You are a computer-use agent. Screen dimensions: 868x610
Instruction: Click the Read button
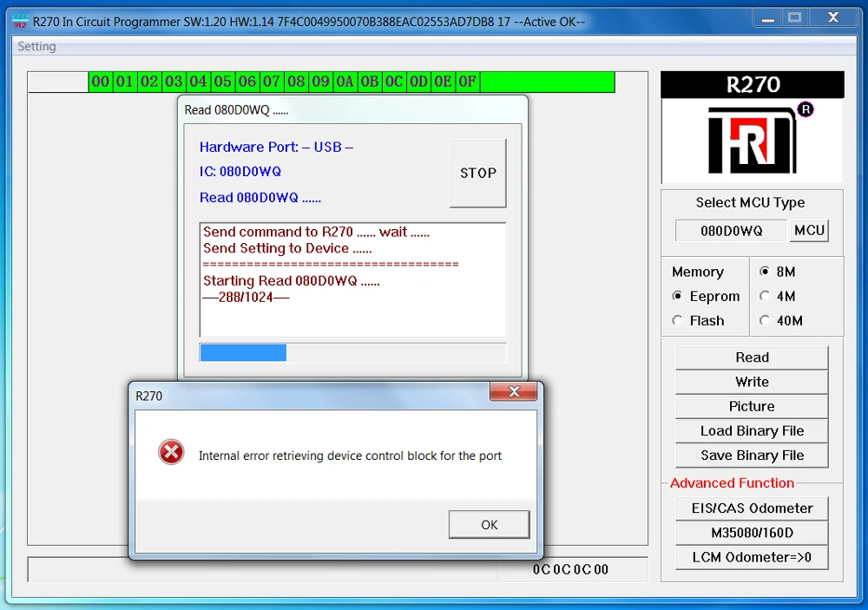(x=752, y=357)
